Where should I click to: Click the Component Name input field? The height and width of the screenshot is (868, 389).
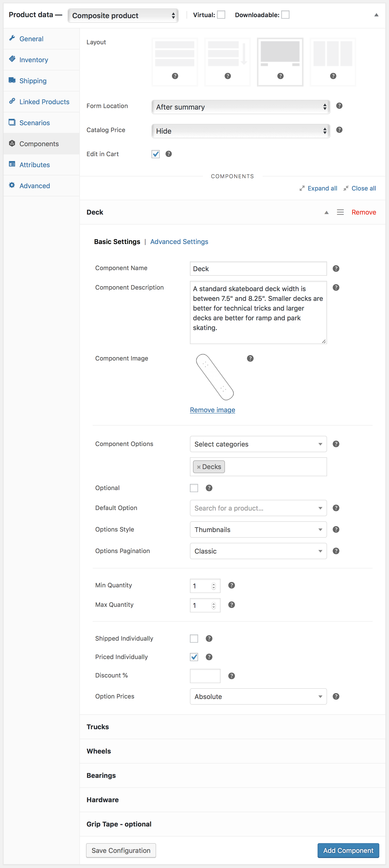[258, 269]
